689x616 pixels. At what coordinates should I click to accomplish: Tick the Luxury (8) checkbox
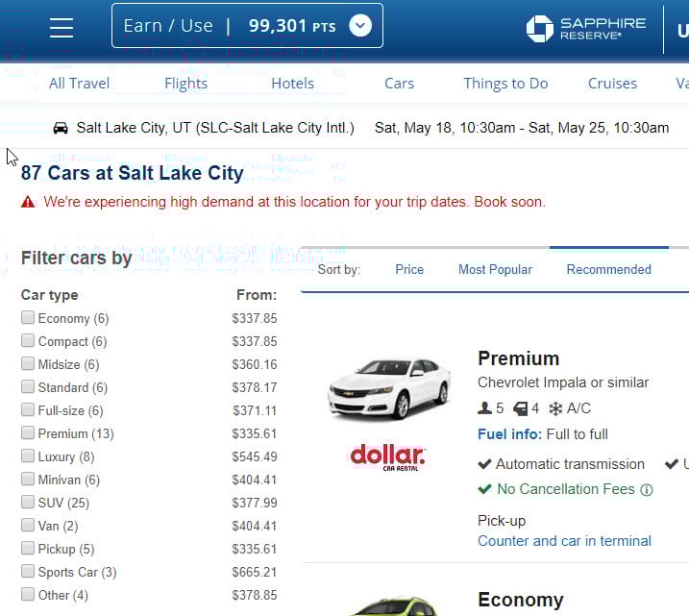(28, 456)
